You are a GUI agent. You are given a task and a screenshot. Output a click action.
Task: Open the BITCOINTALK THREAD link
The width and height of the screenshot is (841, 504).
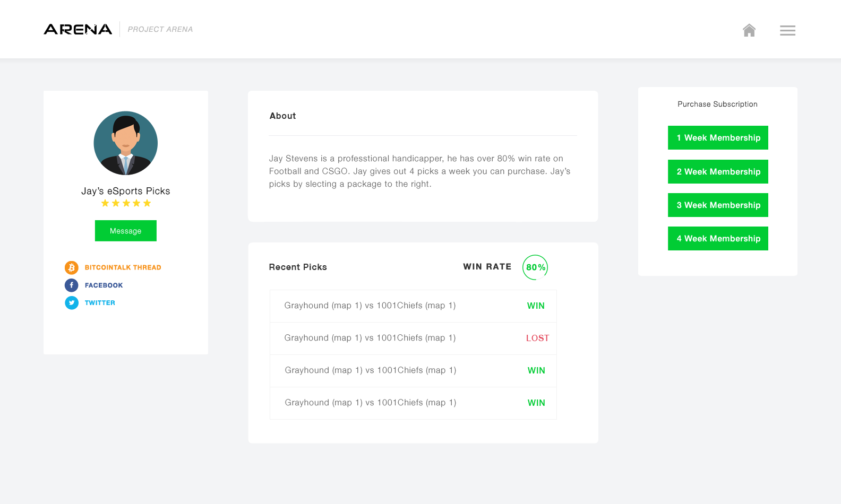point(123,267)
